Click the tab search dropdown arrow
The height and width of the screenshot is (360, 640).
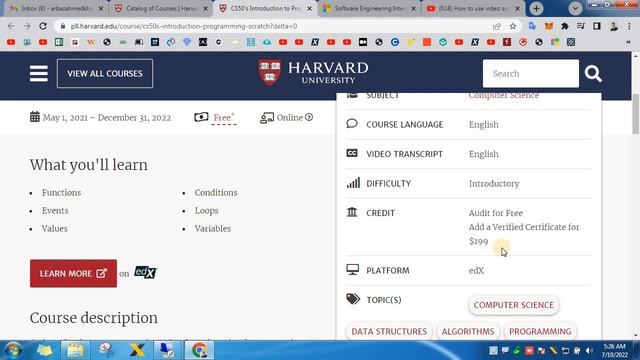pyautogui.click(x=575, y=8)
